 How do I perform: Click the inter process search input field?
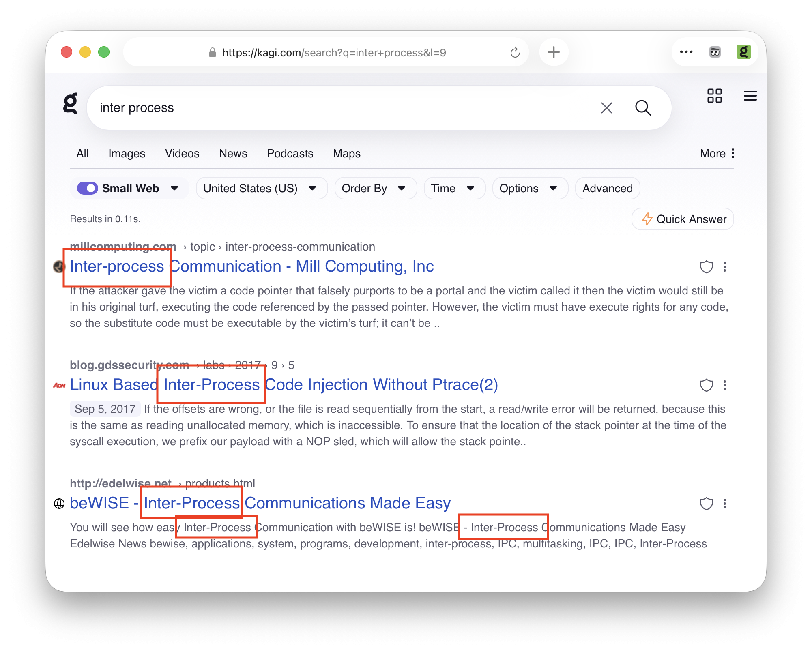point(324,108)
